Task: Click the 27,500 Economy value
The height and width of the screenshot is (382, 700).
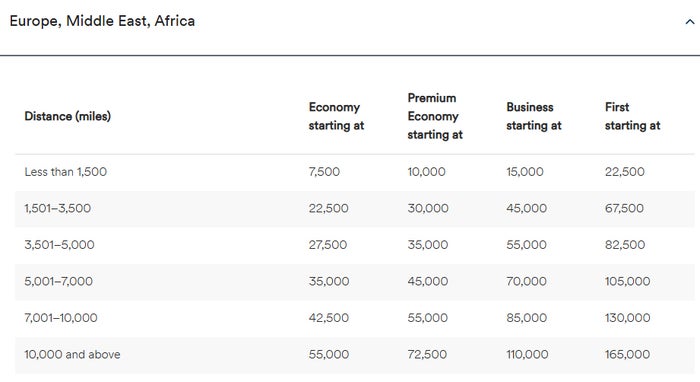Action: [x=328, y=245]
